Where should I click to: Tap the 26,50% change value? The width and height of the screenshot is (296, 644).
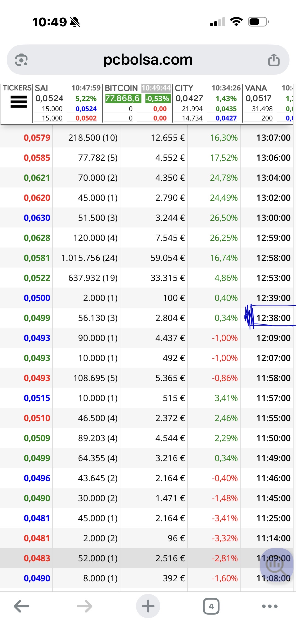point(224,218)
